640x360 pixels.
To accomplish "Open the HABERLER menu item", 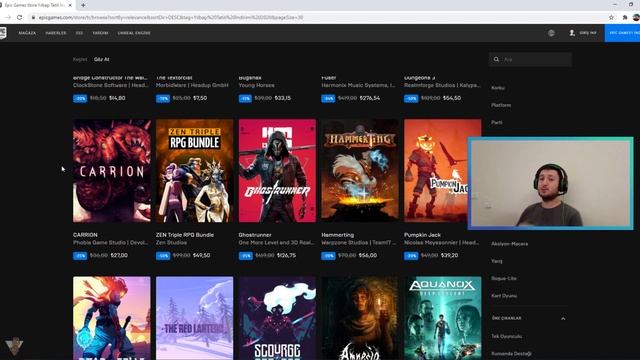I will click(x=56, y=33).
